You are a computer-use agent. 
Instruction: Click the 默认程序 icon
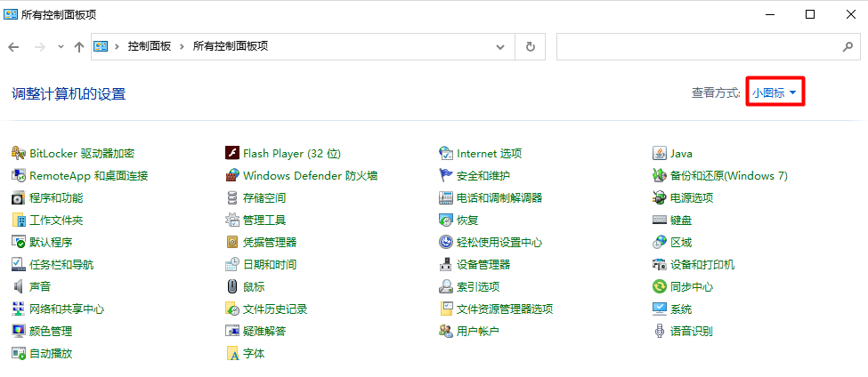click(x=19, y=242)
